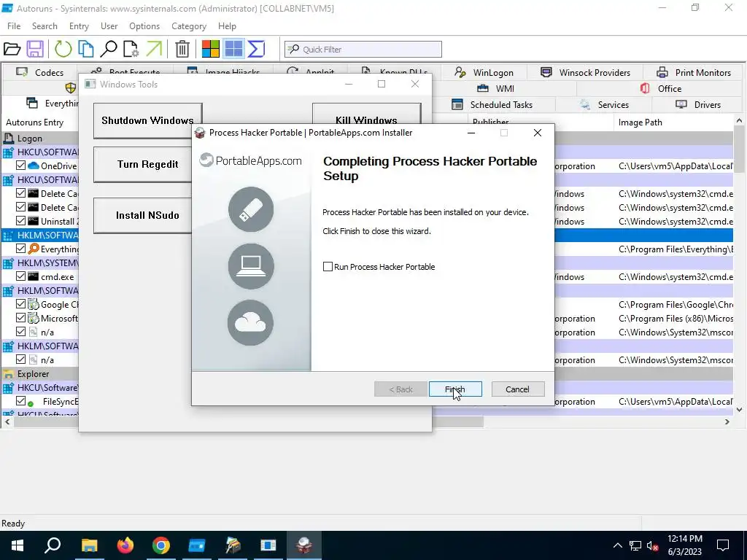
Task: Uncheck the Google Chrome entry checkbox
Action: [20, 304]
